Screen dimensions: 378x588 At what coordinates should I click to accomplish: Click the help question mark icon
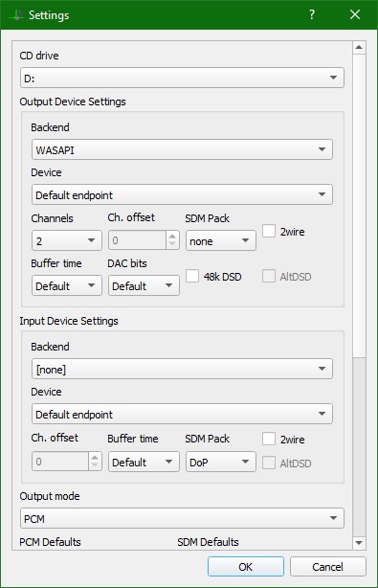pos(311,14)
